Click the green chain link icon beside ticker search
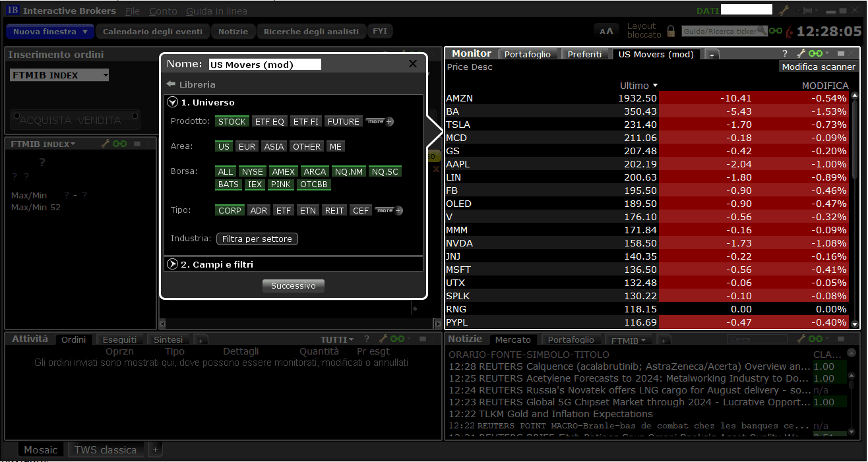The height and width of the screenshot is (462, 868). pos(776,31)
